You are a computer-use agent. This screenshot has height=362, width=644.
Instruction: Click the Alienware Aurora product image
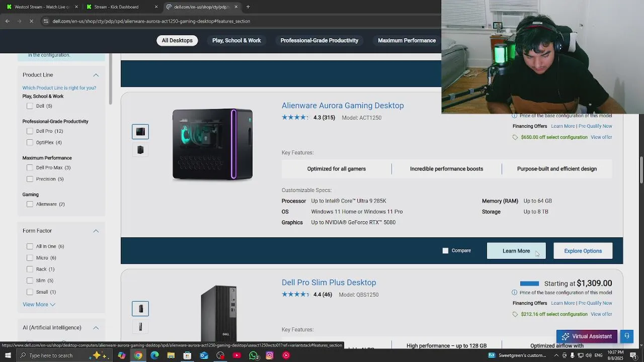coord(212,144)
